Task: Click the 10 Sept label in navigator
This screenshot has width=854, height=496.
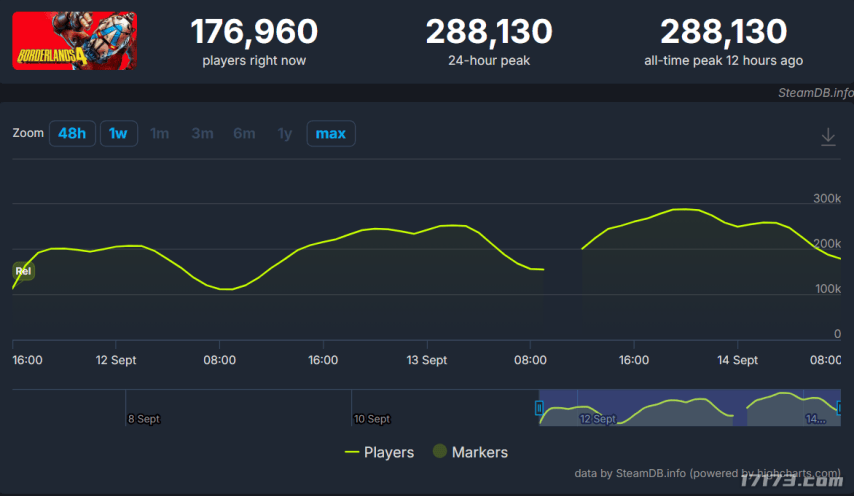Action: coord(372,419)
